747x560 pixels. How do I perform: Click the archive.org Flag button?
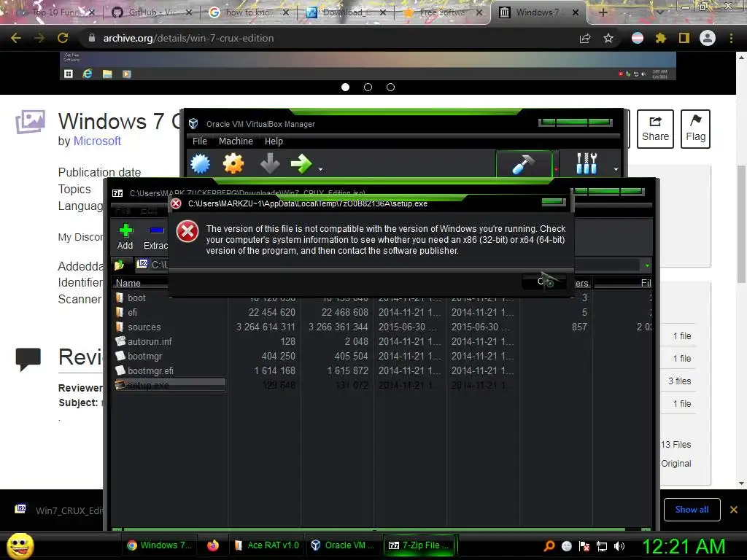[x=695, y=129]
